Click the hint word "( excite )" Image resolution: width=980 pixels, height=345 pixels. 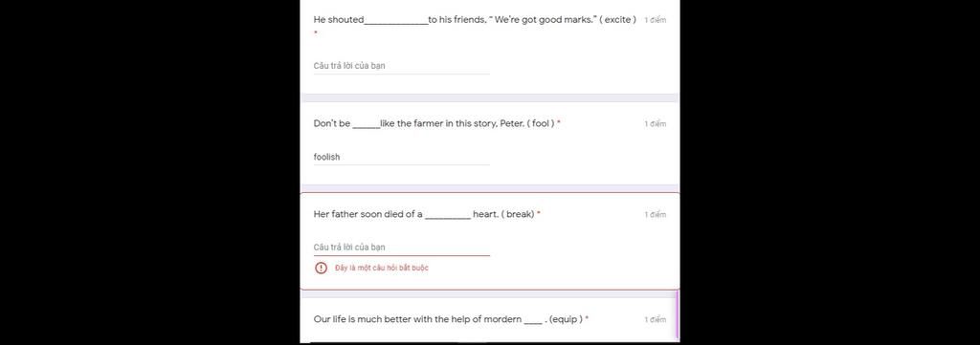tap(618, 19)
